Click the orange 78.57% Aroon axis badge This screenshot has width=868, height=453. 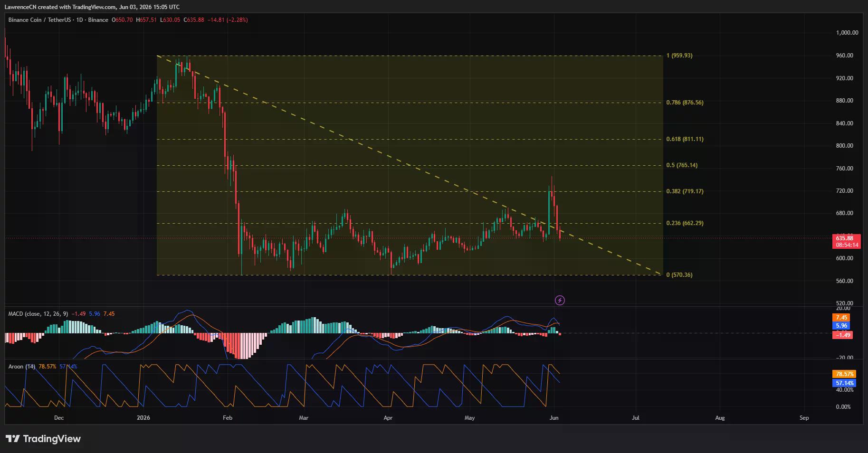844,374
